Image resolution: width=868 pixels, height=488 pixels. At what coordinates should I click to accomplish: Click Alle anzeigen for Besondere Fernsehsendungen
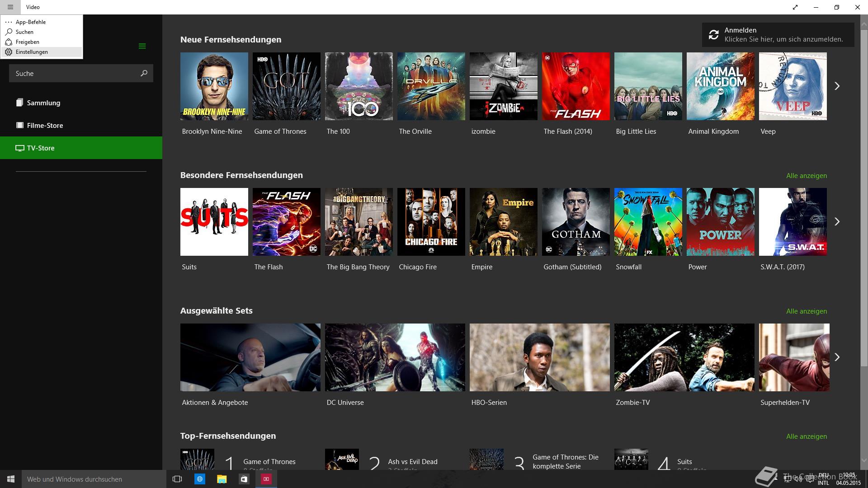pos(807,175)
